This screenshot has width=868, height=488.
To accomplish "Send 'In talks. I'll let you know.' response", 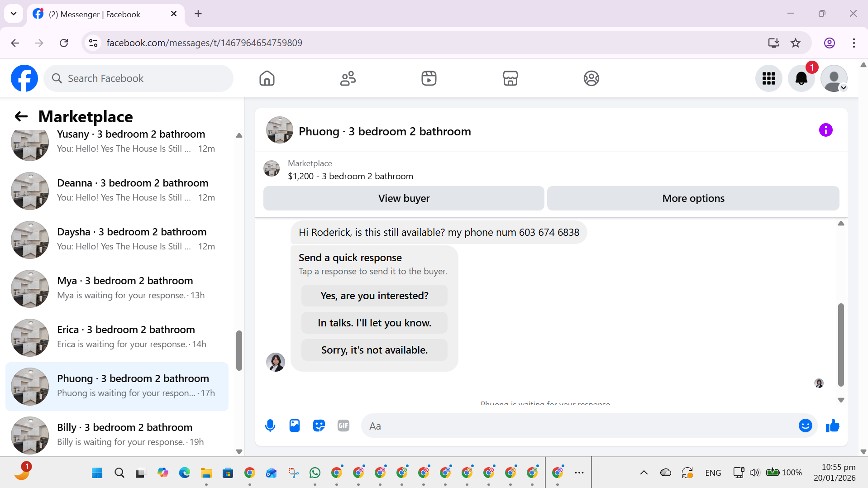I will click(374, 323).
